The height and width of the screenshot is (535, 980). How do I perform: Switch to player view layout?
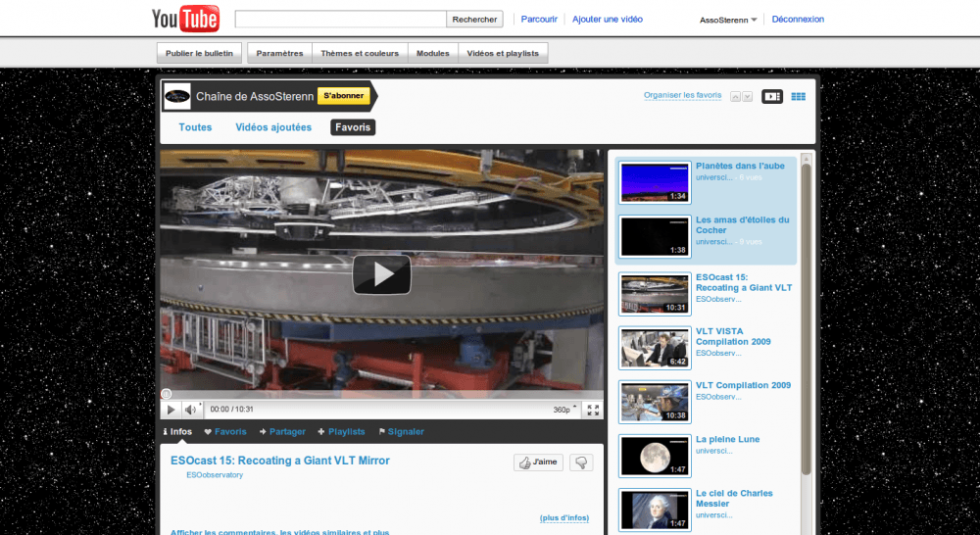pyautogui.click(x=772, y=96)
